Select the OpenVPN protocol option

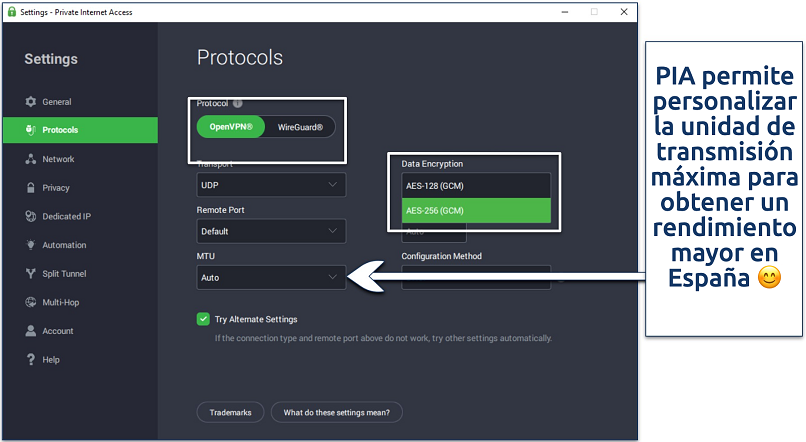pos(231,127)
